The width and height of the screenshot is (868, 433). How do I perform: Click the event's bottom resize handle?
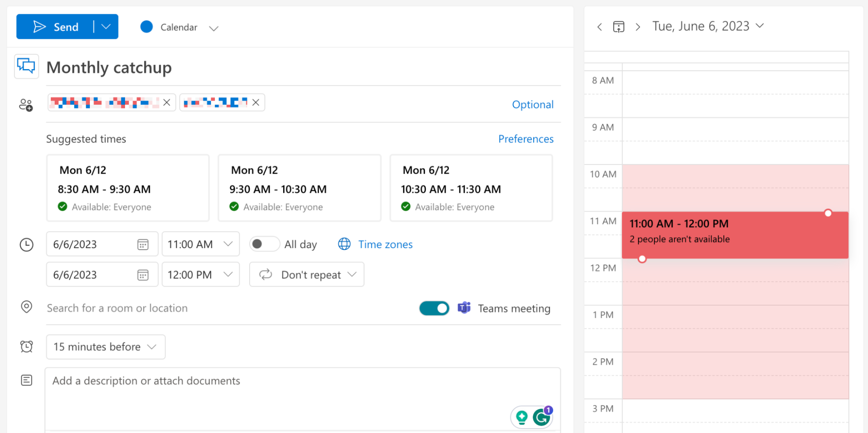coord(642,259)
